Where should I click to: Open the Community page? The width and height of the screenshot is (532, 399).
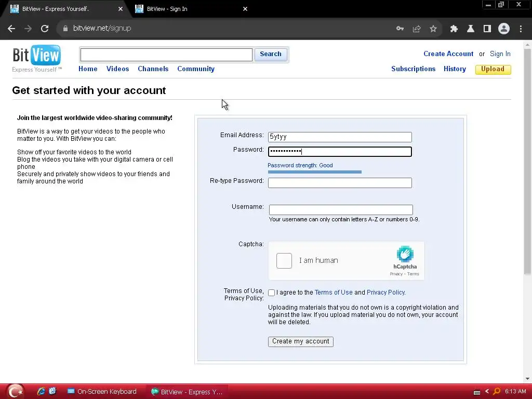(x=196, y=69)
